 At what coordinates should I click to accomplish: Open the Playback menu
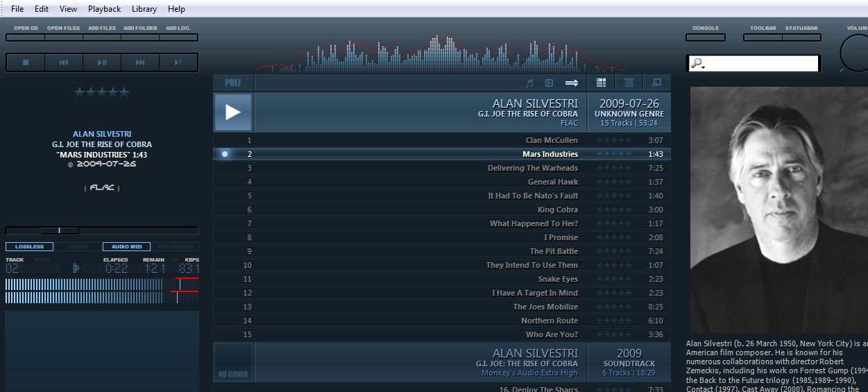coord(104,9)
